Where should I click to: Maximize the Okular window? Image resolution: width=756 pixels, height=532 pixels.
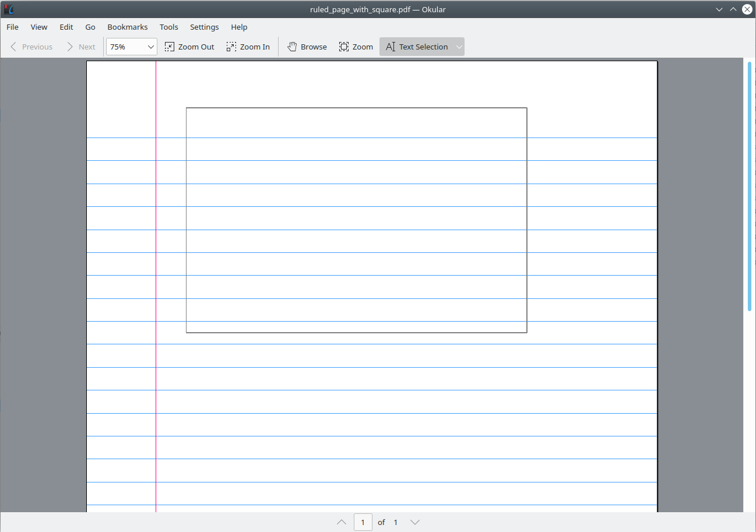(733, 9)
